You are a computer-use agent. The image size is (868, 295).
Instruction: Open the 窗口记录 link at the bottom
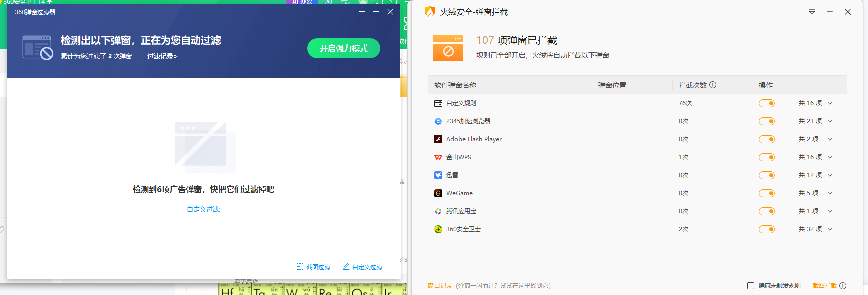coord(440,286)
